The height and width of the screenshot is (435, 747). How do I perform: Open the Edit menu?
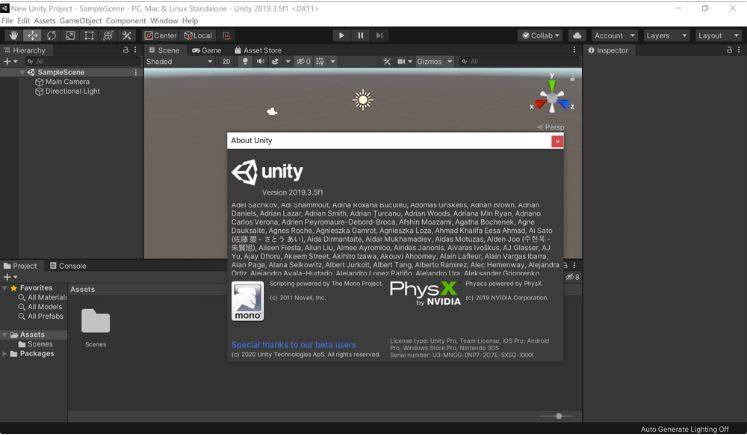coord(23,21)
